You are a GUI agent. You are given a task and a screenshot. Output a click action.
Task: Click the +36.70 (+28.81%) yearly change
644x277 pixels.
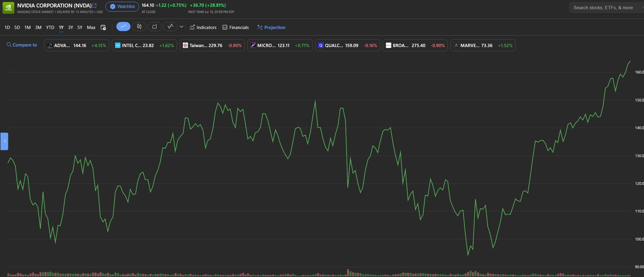(208, 5)
